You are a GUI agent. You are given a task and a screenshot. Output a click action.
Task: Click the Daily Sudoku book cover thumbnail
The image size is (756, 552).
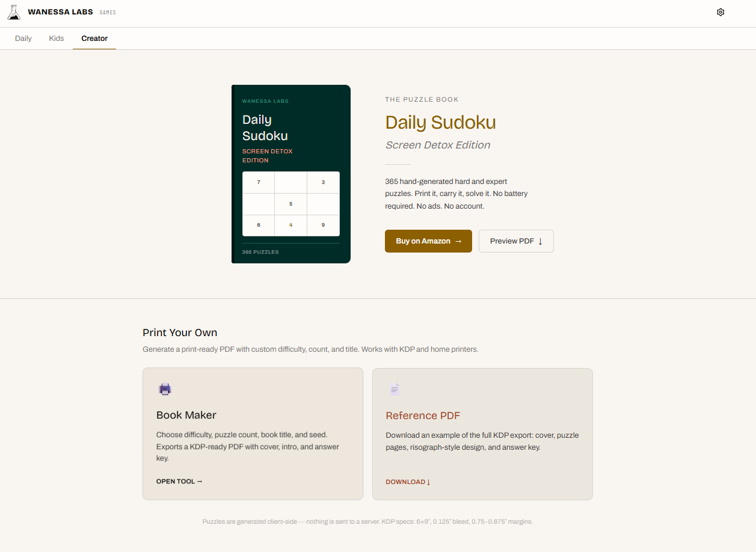[x=291, y=174]
